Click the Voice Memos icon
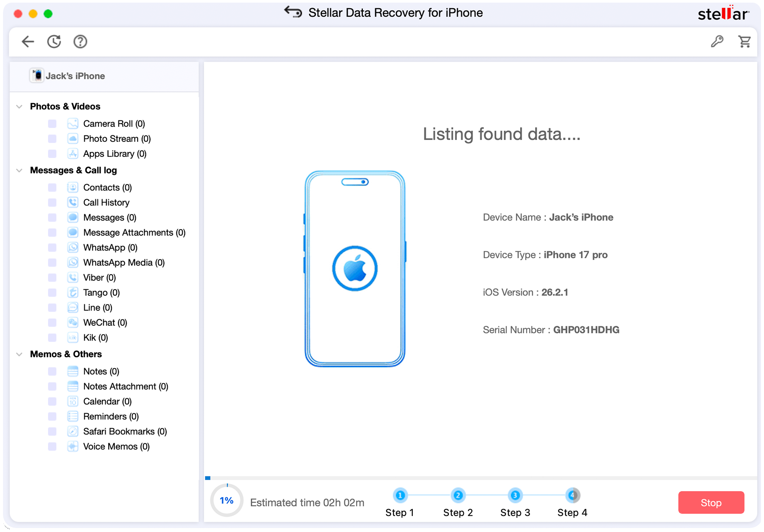The width and height of the screenshot is (764, 532). [73, 446]
